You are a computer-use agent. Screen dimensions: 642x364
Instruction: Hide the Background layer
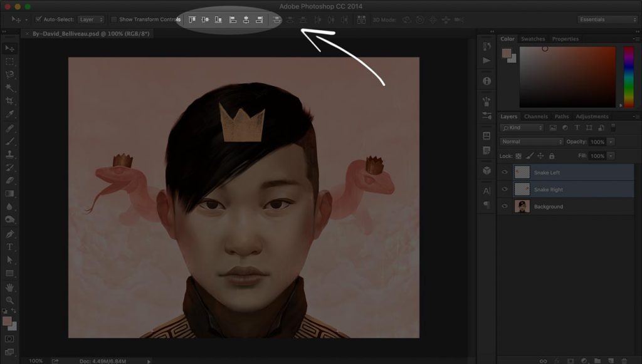(505, 206)
